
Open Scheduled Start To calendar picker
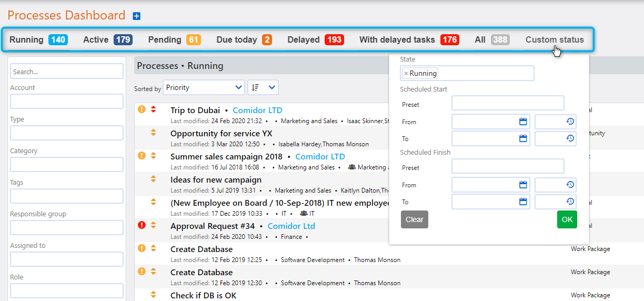point(523,139)
